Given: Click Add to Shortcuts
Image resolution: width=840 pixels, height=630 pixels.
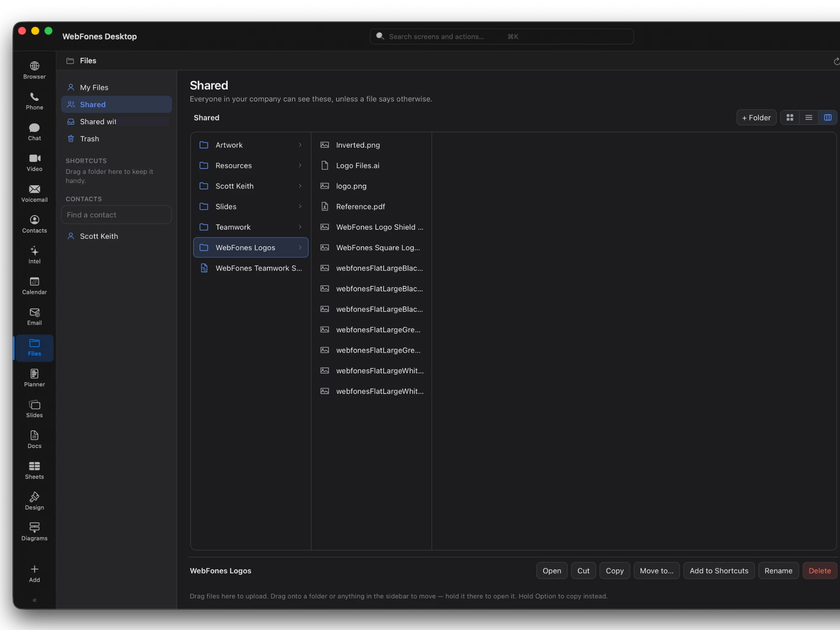Looking at the screenshot, I should point(719,571).
